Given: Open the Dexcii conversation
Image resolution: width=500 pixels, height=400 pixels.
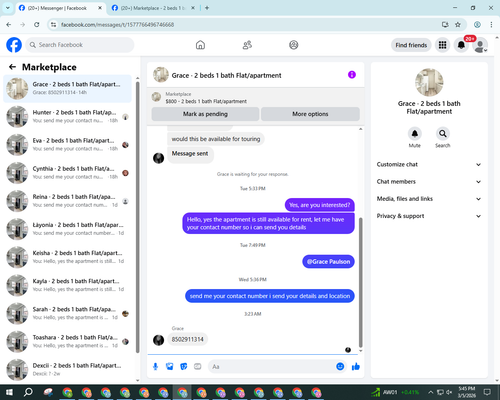Looking at the screenshot, I should click(x=67, y=369).
